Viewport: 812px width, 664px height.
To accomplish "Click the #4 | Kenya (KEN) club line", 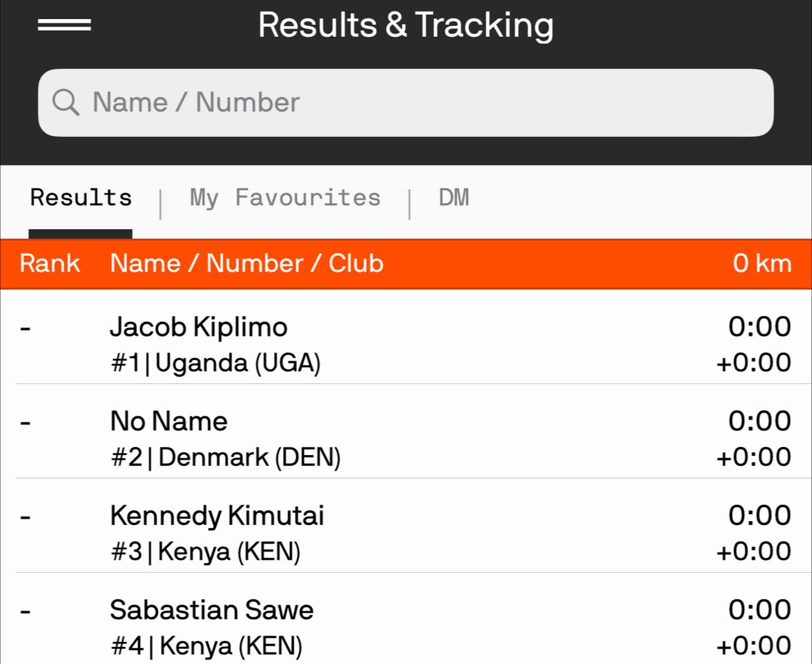I will 207,646.
